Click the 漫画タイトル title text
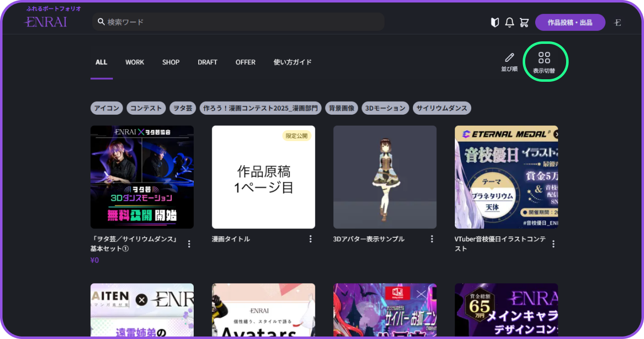The width and height of the screenshot is (644, 339). click(x=231, y=239)
